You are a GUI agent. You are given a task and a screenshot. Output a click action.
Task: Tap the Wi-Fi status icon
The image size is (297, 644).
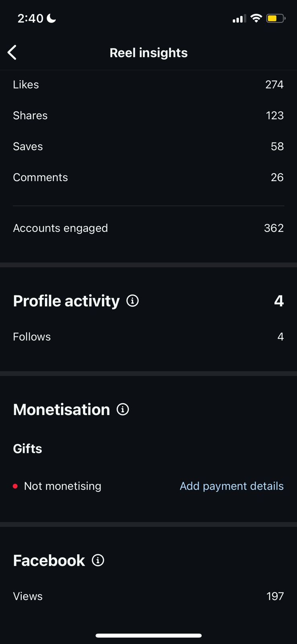pyautogui.click(x=256, y=18)
